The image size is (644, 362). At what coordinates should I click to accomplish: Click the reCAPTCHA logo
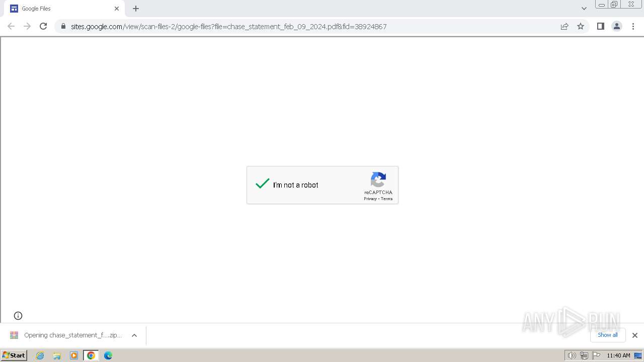tap(378, 179)
